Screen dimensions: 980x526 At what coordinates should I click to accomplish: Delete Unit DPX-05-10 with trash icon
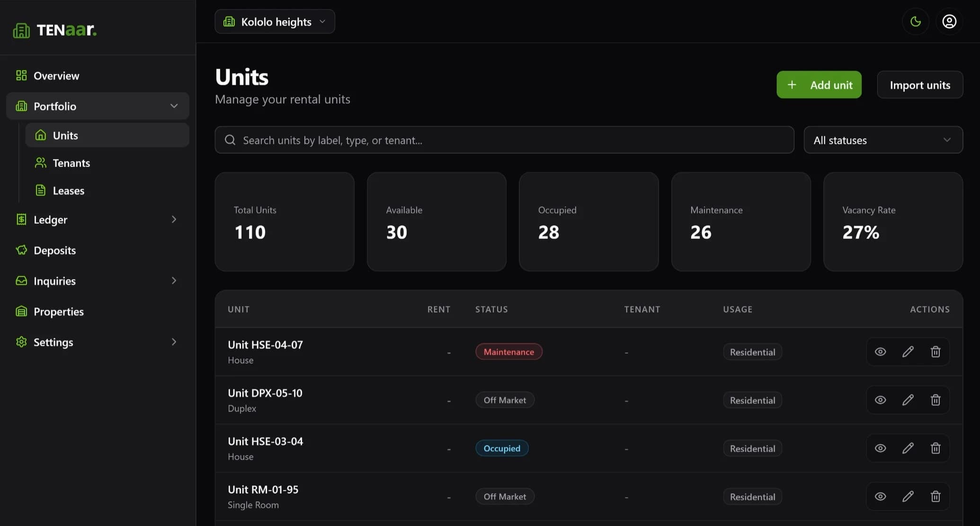click(935, 400)
